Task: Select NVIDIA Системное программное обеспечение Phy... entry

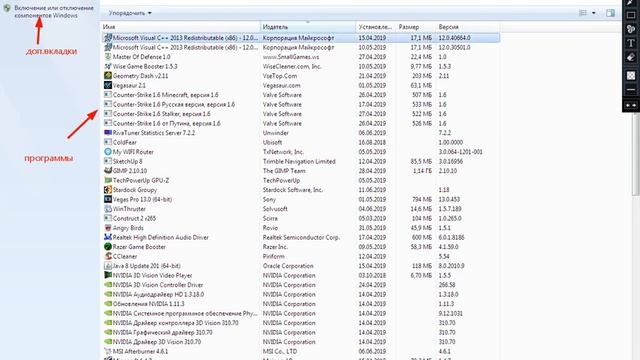Action: 300,313
